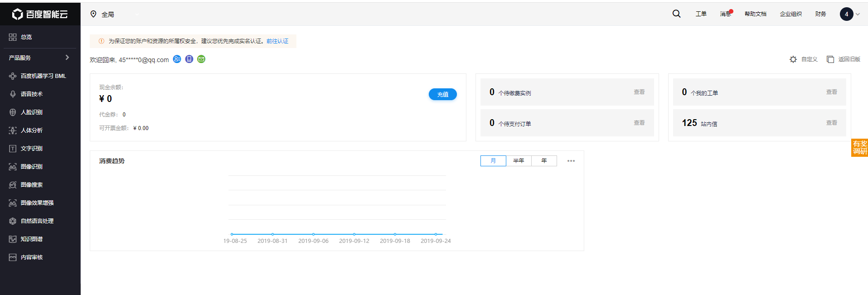The height and width of the screenshot is (295, 868).
Task: Click the customize gear icon
Action: point(793,59)
